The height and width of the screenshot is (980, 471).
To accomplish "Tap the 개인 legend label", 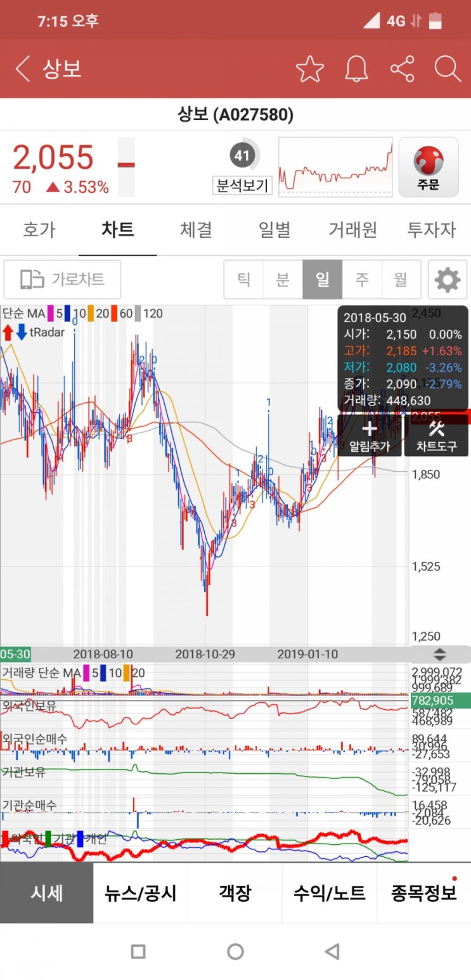I will [x=96, y=839].
